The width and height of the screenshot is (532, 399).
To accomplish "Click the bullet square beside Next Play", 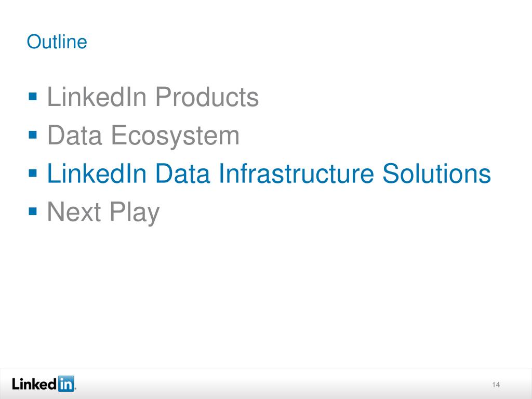I will click(x=33, y=211).
